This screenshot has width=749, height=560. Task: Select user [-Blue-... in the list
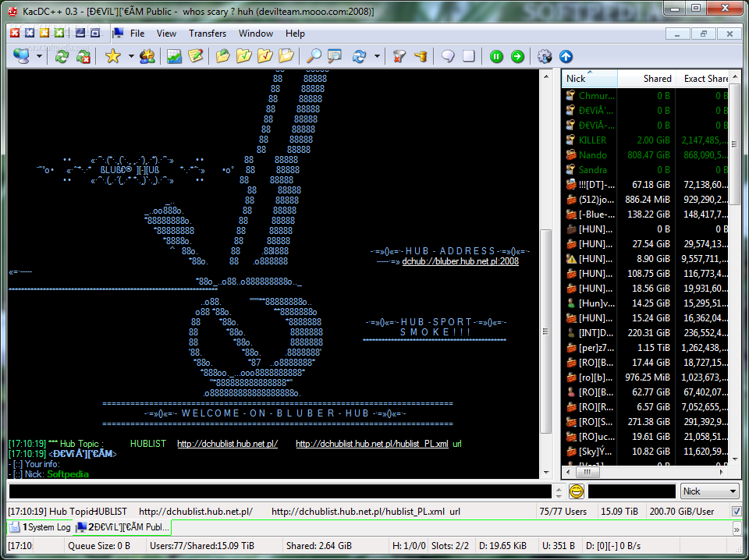646,214
